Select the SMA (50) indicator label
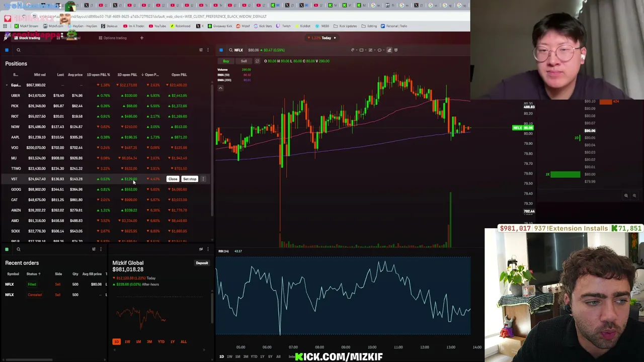The height and width of the screenshot is (362, 644). [x=223, y=75]
